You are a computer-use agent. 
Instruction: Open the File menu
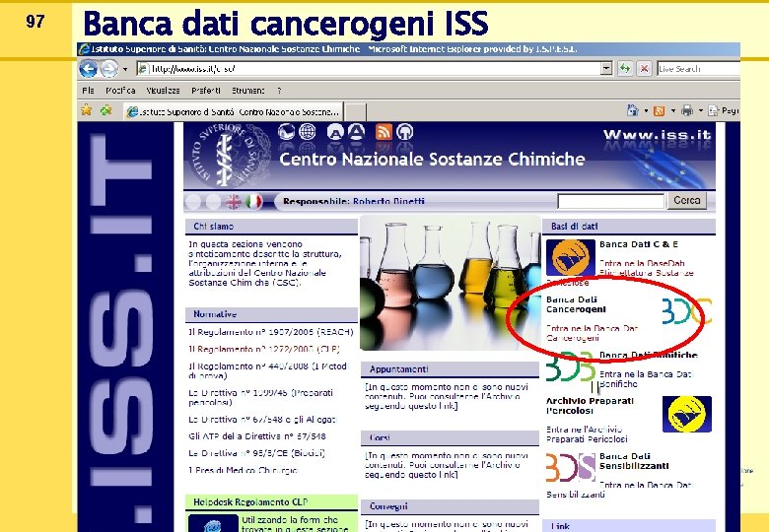pos(89,90)
